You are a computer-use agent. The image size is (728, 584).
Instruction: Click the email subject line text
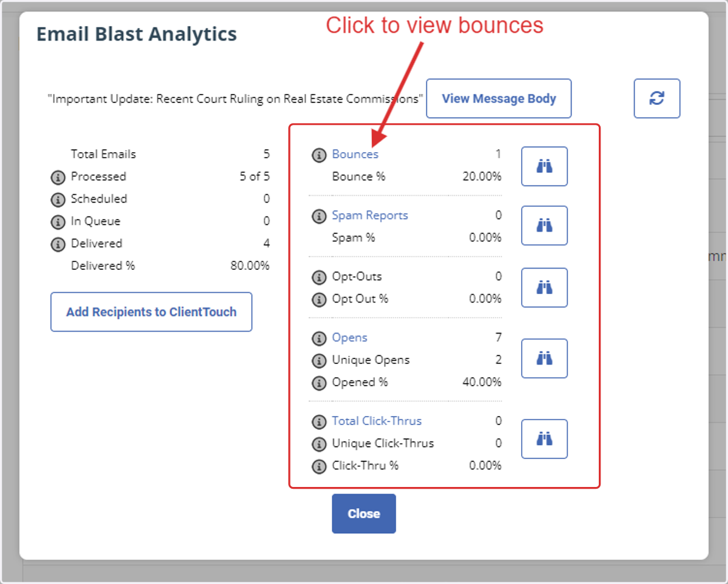[x=235, y=98]
